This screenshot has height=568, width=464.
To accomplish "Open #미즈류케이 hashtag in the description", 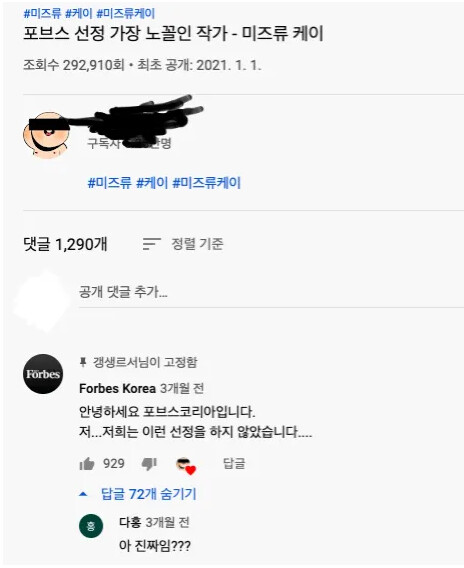I will [x=206, y=183].
